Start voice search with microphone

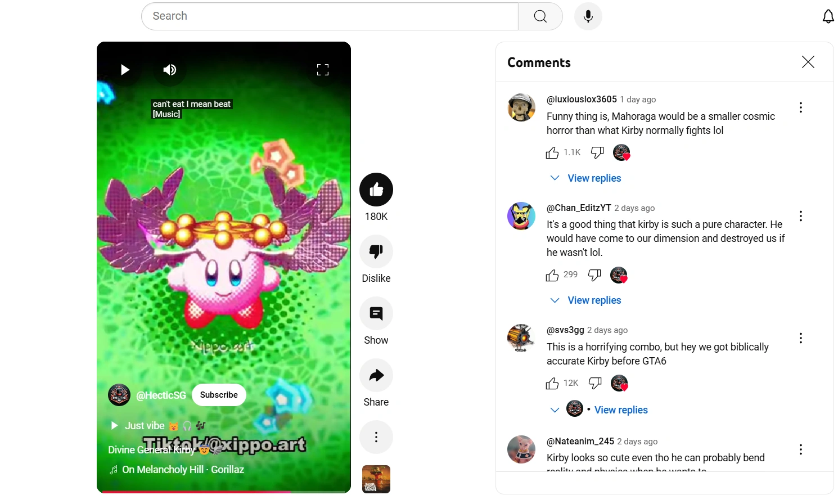[588, 16]
